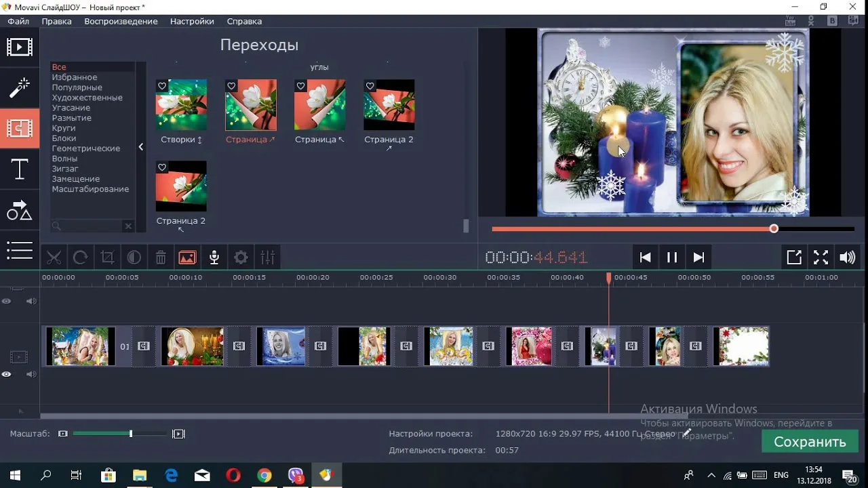
Task: Click the zoom-in icon right of scale slider
Action: [178, 434]
